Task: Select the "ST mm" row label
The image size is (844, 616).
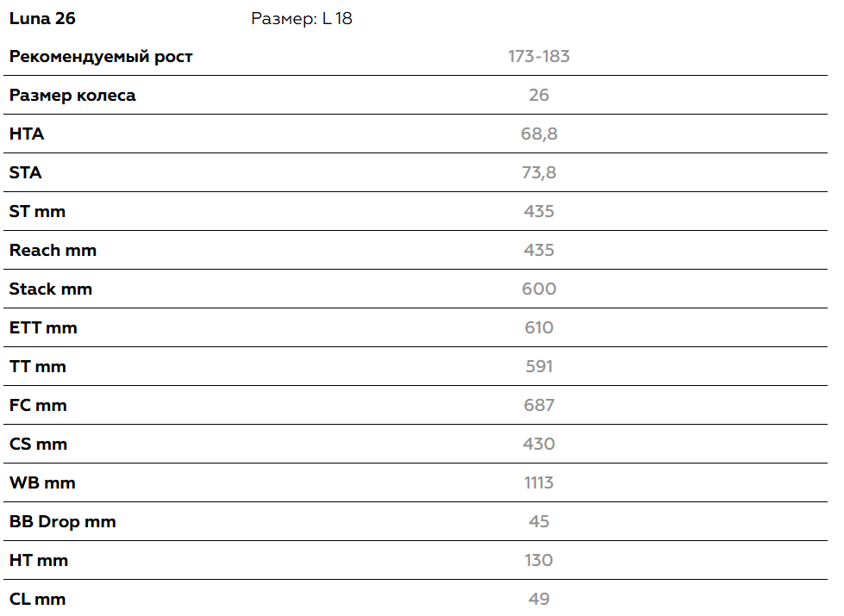Action: [37, 212]
